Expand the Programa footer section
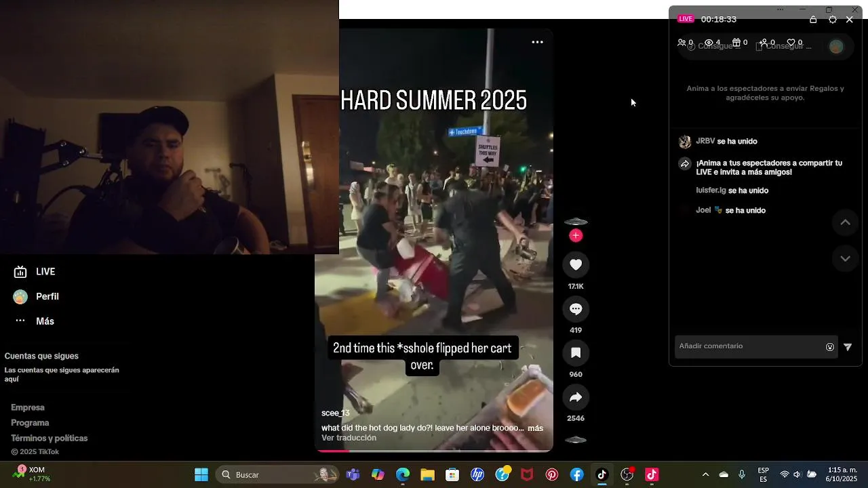This screenshot has height=488, width=868. click(30, 423)
